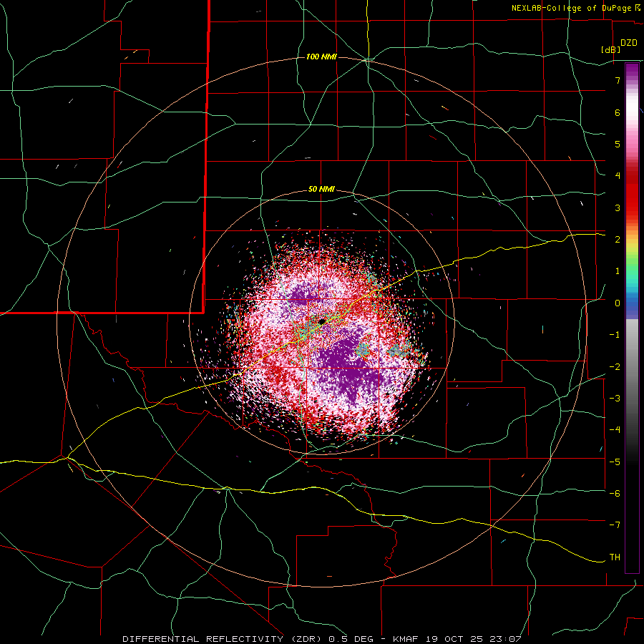644x644 pixels.
Task: Click the -4 dB scale label
Action: point(615,429)
